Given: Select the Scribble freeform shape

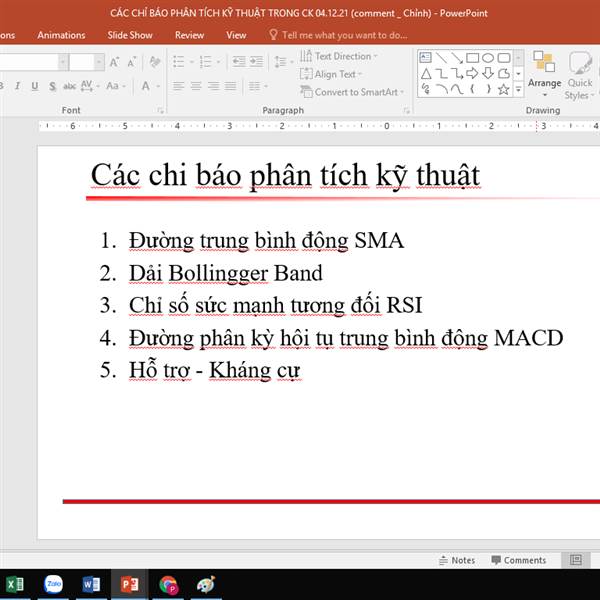Looking at the screenshot, I should point(426,89).
